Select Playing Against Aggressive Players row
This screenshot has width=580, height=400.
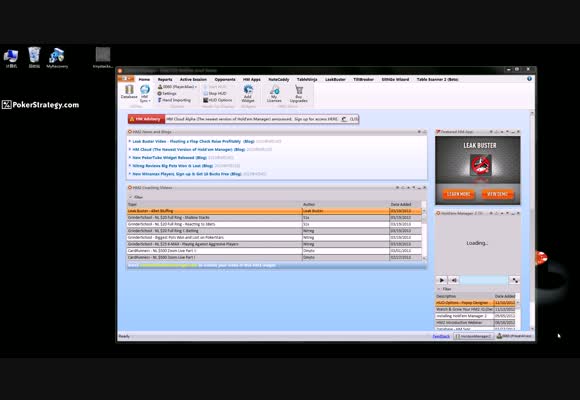pyautogui.click(x=274, y=244)
